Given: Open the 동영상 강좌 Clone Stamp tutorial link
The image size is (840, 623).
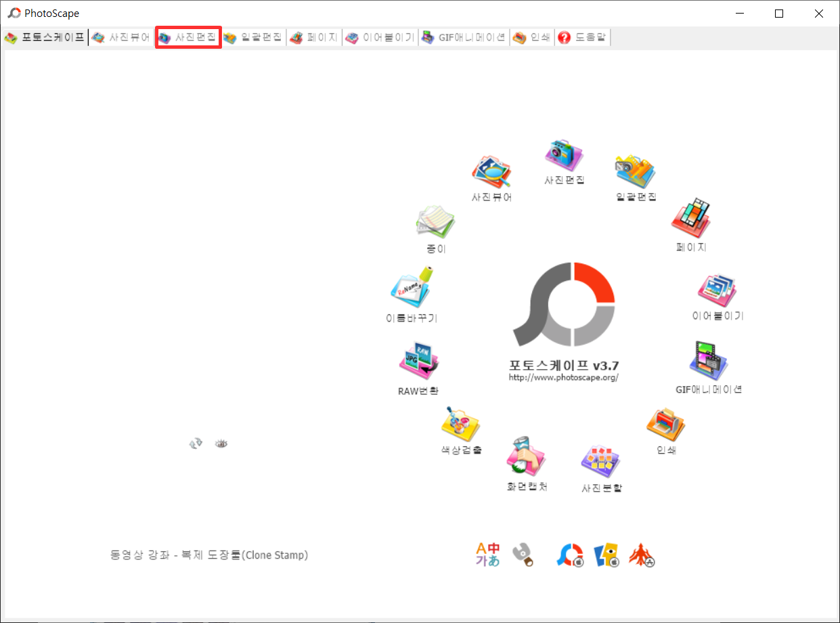Looking at the screenshot, I should pyautogui.click(x=209, y=555).
